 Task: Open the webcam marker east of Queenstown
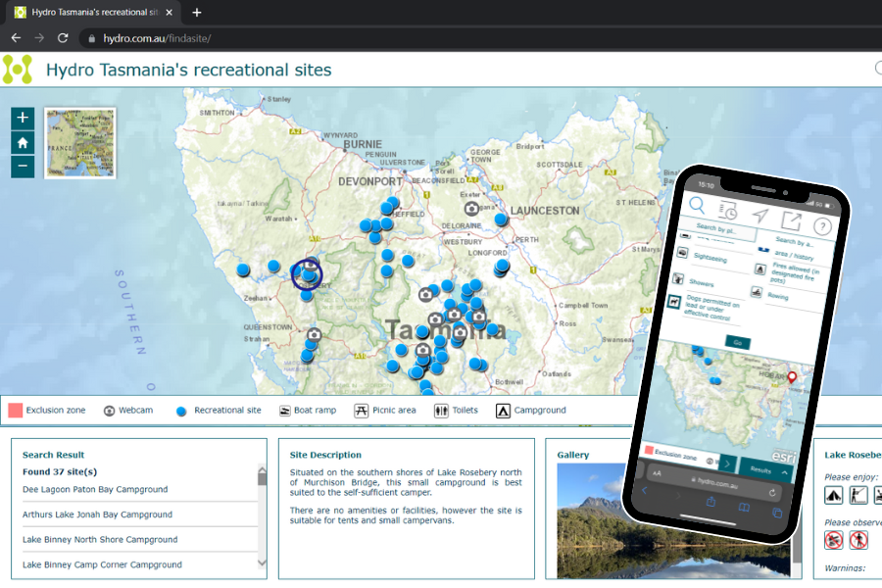[315, 335]
